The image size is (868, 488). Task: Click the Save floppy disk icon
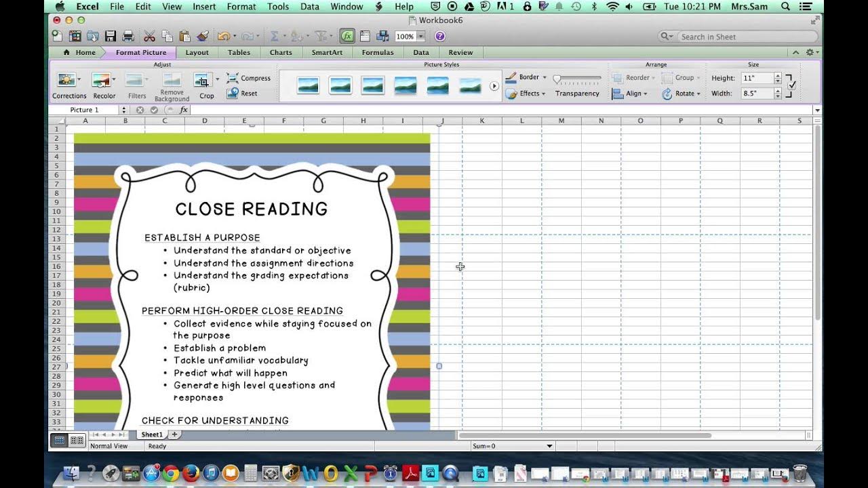pos(110,37)
